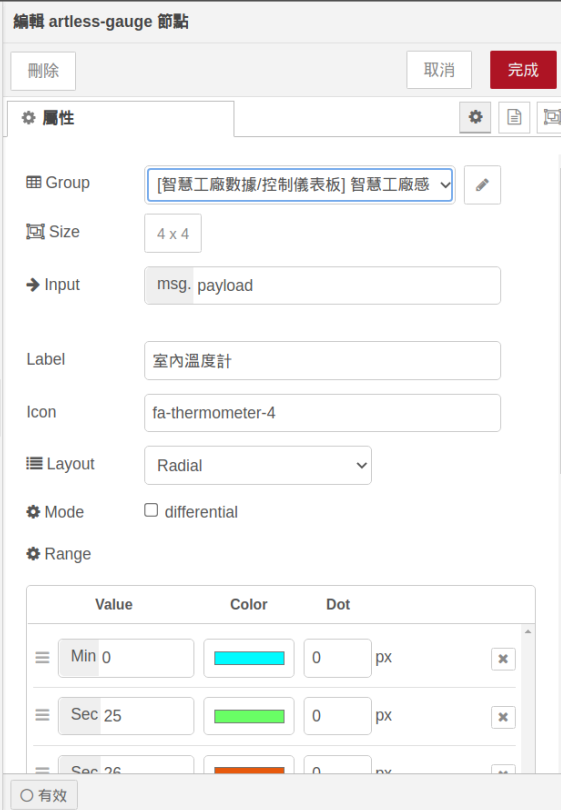561x810 pixels.
Task: Switch to the 屬性 properties tab
Action: tap(120, 118)
